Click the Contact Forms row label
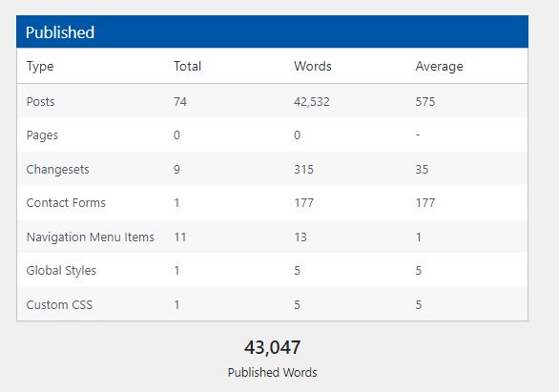The height and width of the screenshot is (392, 559). point(66,203)
